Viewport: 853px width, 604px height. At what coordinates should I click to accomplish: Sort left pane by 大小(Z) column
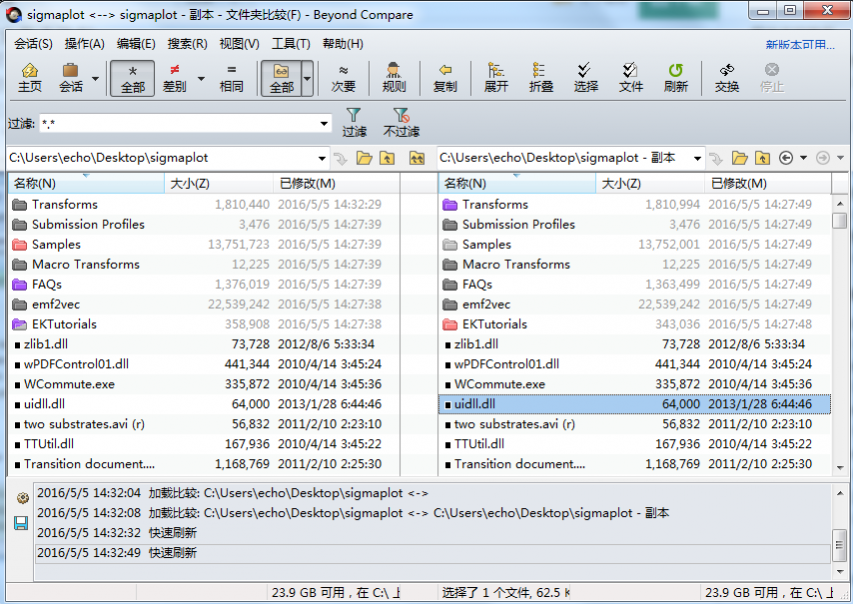(189, 183)
